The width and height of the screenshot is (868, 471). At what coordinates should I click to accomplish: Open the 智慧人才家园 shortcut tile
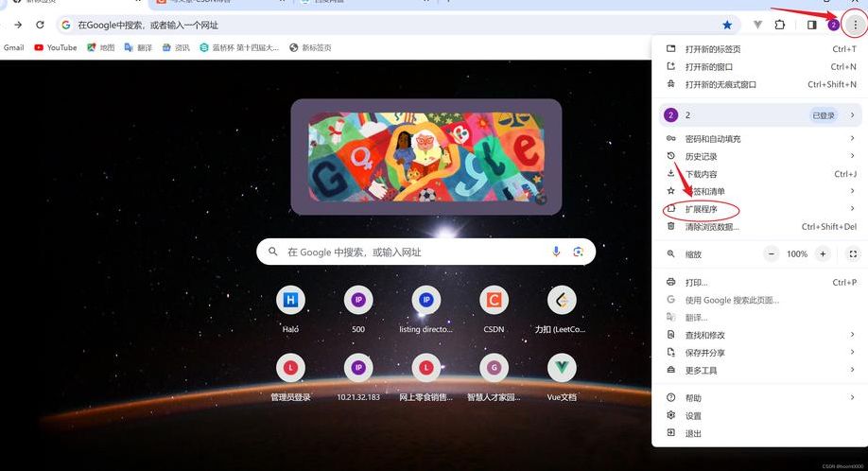494,377
